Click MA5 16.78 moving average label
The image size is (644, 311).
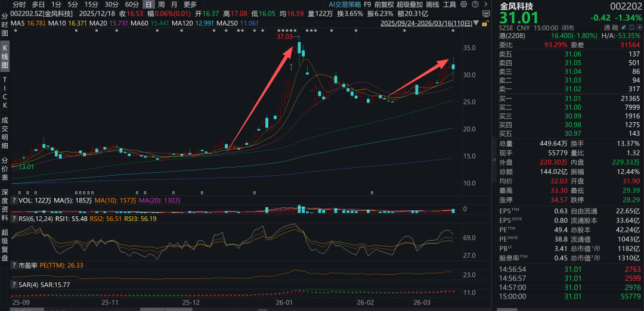[27, 23]
